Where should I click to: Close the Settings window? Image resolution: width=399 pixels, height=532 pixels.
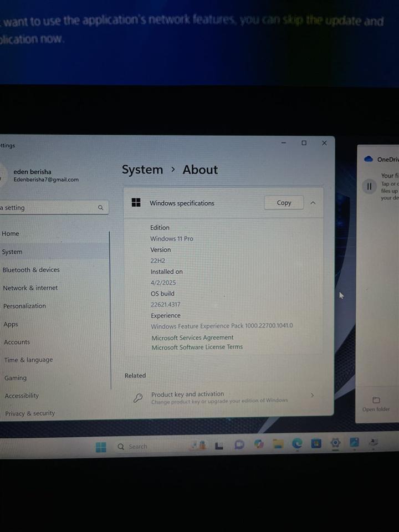(324, 143)
